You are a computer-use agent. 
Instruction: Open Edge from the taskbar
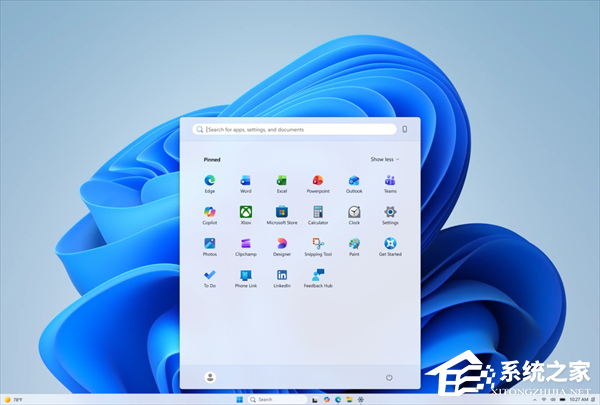pyautogui.click(x=338, y=400)
